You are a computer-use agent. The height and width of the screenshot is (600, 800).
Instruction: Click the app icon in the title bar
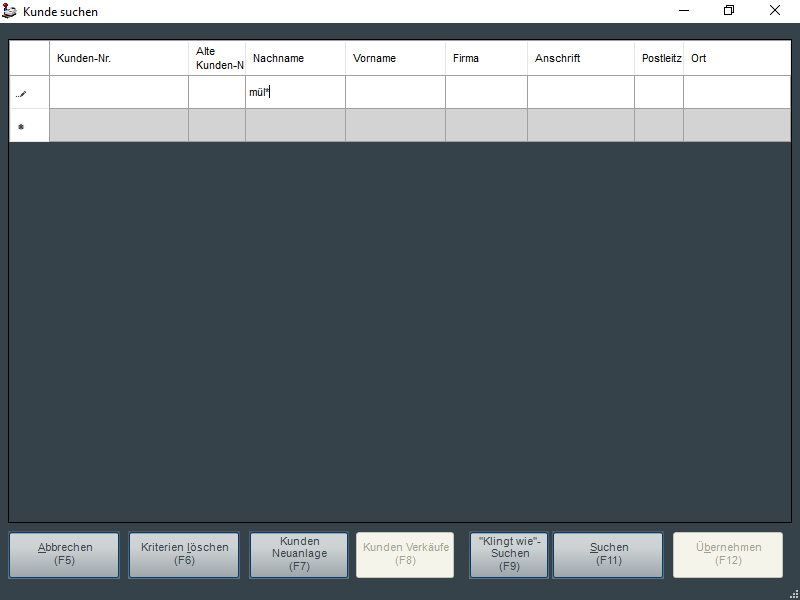point(10,11)
